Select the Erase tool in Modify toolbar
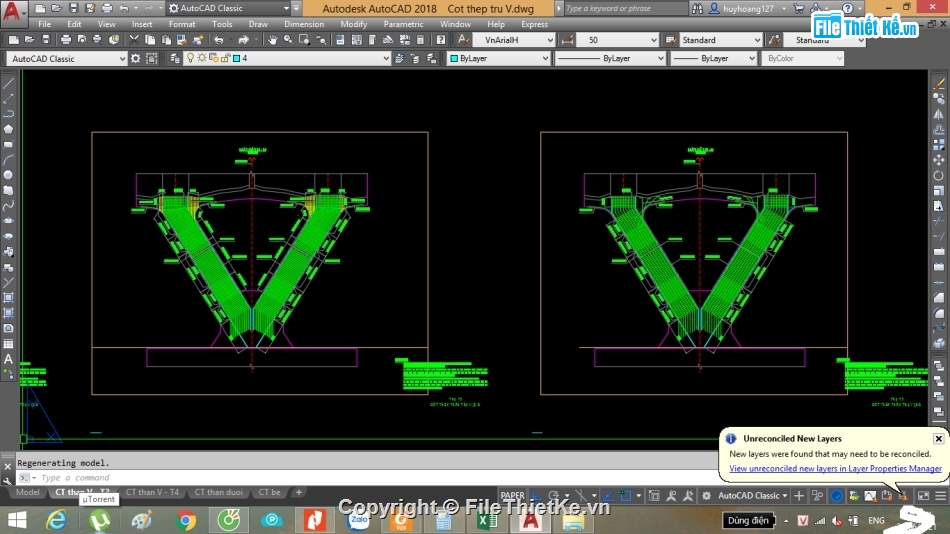 [938, 83]
